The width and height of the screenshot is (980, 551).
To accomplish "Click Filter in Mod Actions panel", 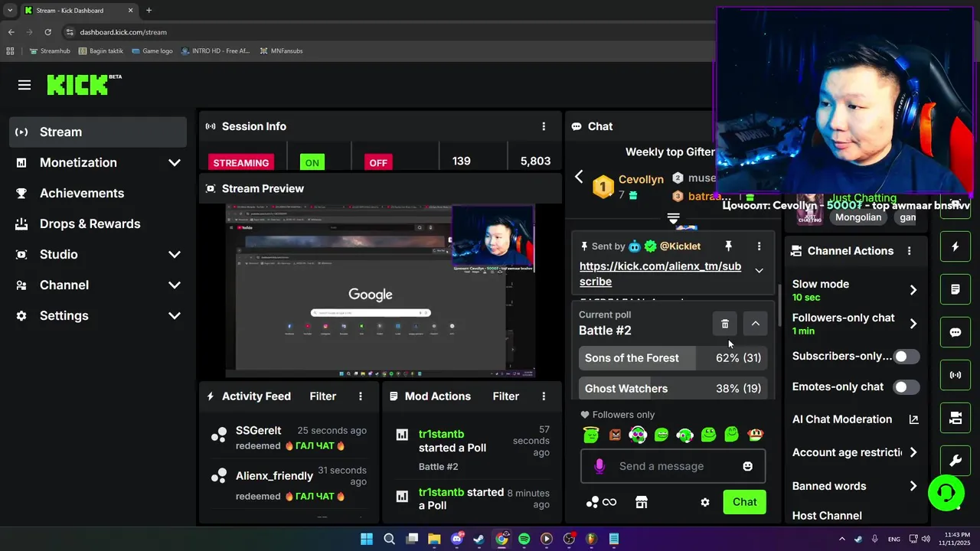I will [506, 396].
